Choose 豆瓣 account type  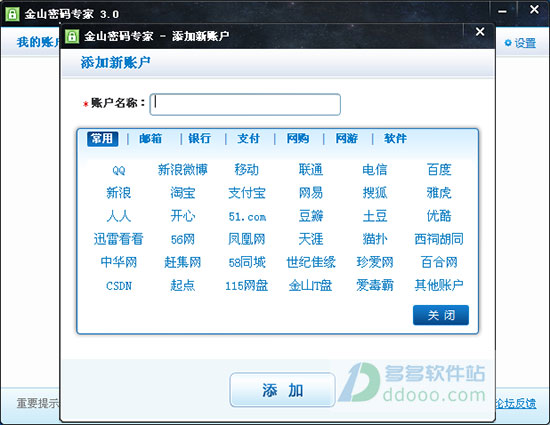coord(311,216)
